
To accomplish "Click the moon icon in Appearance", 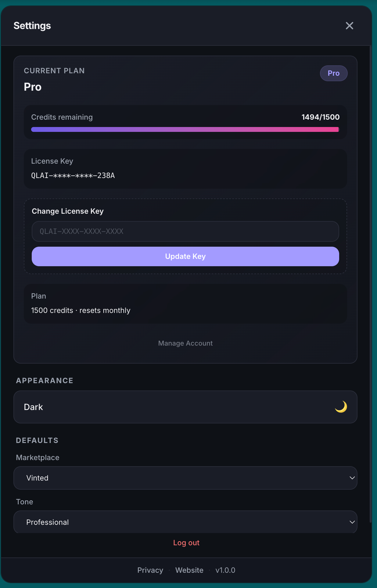I will 341,407.
